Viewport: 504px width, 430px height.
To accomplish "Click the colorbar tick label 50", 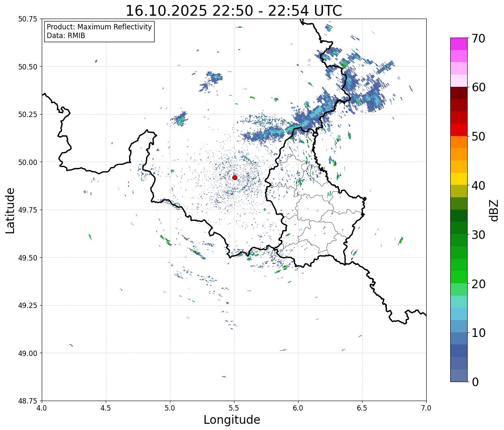I will point(478,136).
